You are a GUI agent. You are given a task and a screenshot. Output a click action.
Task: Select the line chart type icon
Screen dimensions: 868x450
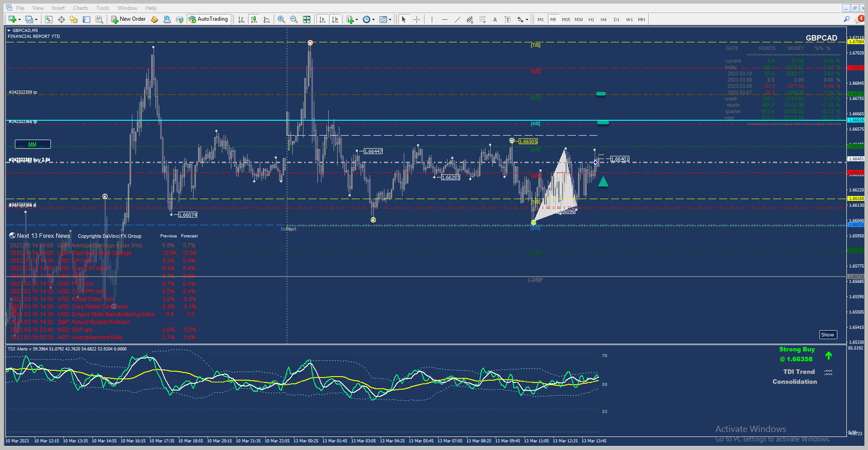[x=267, y=19]
